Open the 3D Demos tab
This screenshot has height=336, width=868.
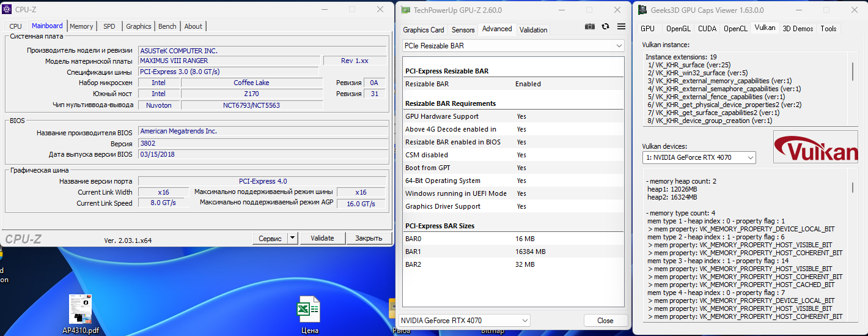pyautogui.click(x=798, y=29)
